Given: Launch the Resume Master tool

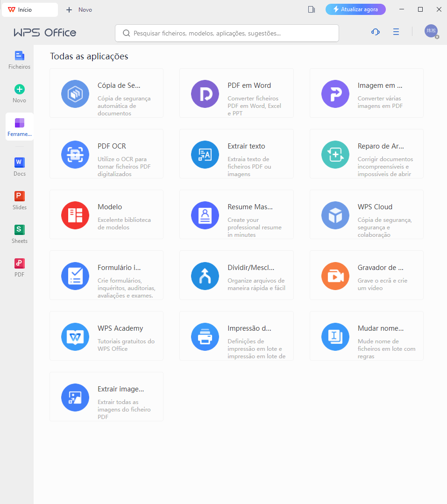Looking at the screenshot, I should pos(236,214).
